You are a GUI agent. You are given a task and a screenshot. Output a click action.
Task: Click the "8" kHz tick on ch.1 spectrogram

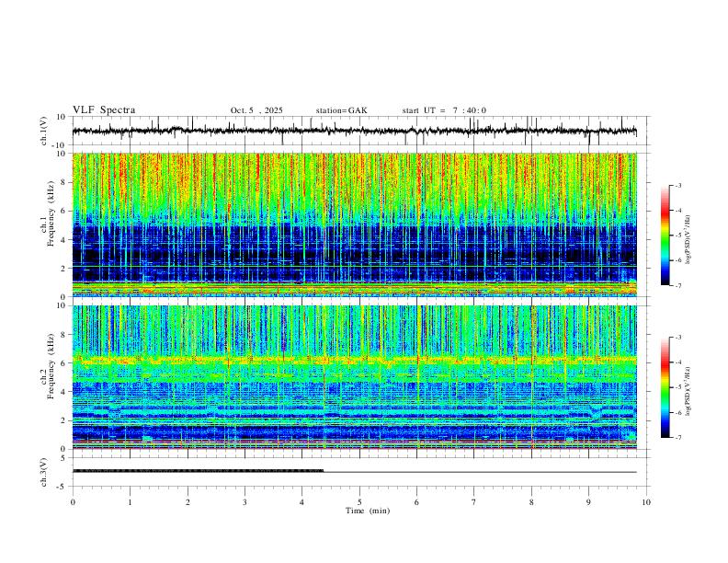click(x=64, y=182)
